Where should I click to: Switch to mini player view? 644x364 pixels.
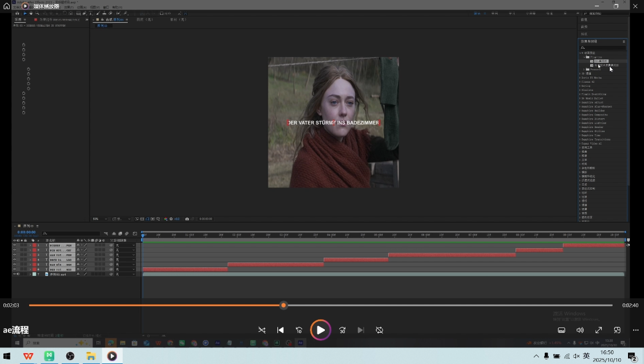[x=617, y=330]
